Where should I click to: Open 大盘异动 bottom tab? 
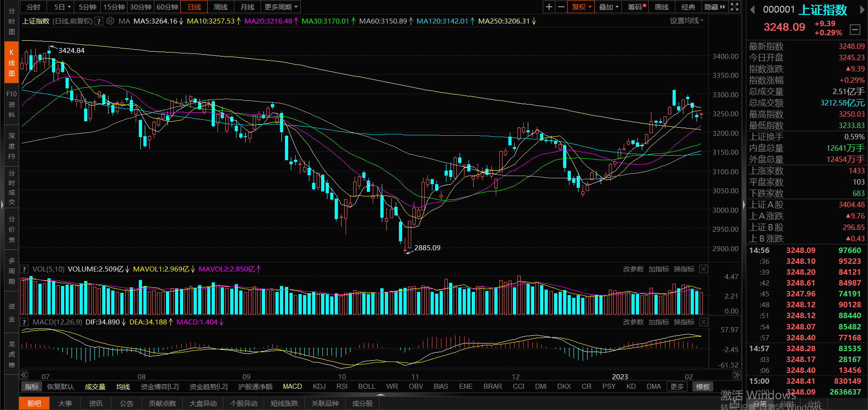(203, 403)
